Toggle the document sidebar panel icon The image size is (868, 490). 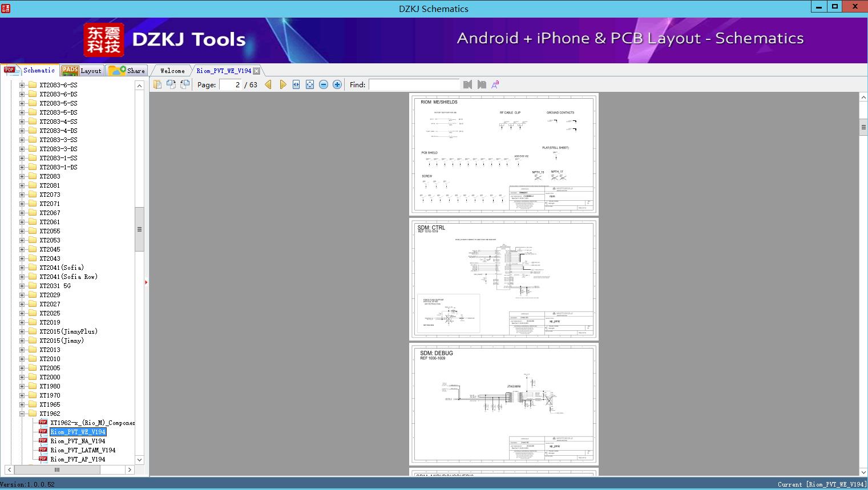(158, 84)
